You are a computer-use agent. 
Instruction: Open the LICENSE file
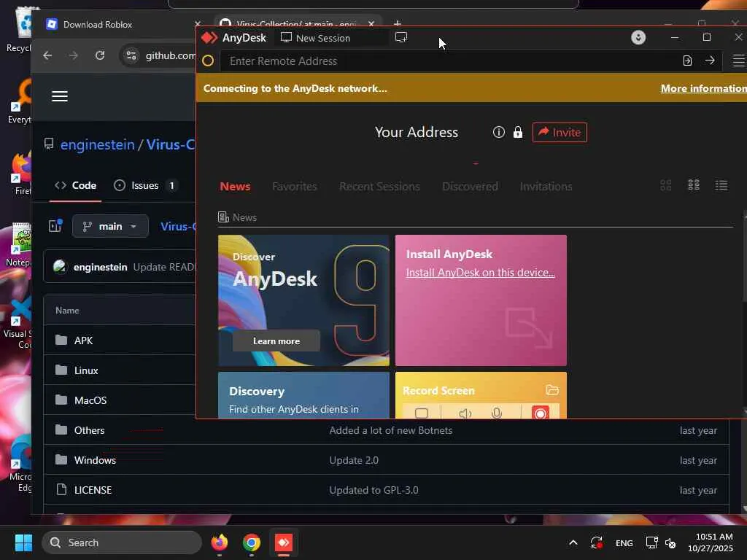tap(93, 490)
